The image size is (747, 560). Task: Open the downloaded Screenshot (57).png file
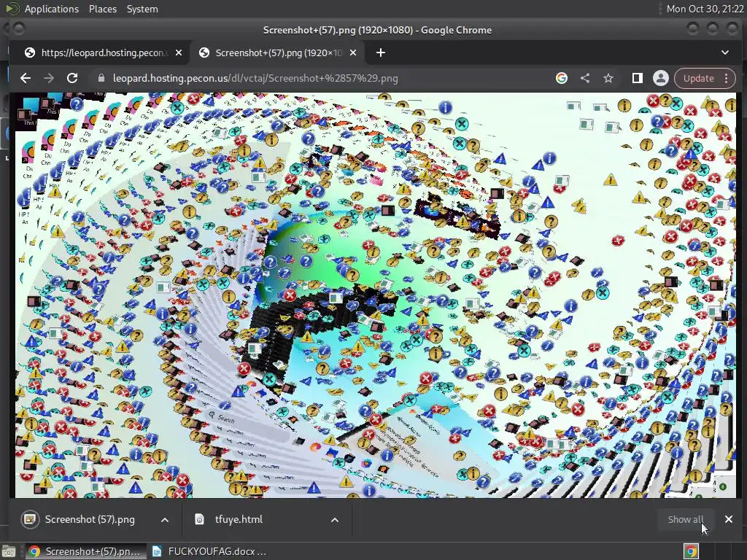coord(90,519)
